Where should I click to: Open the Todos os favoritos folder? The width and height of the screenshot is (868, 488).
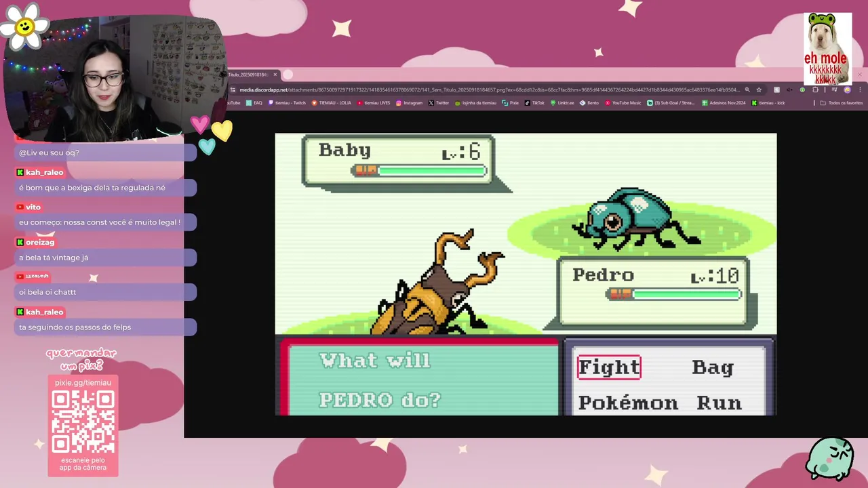pos(842,103)
